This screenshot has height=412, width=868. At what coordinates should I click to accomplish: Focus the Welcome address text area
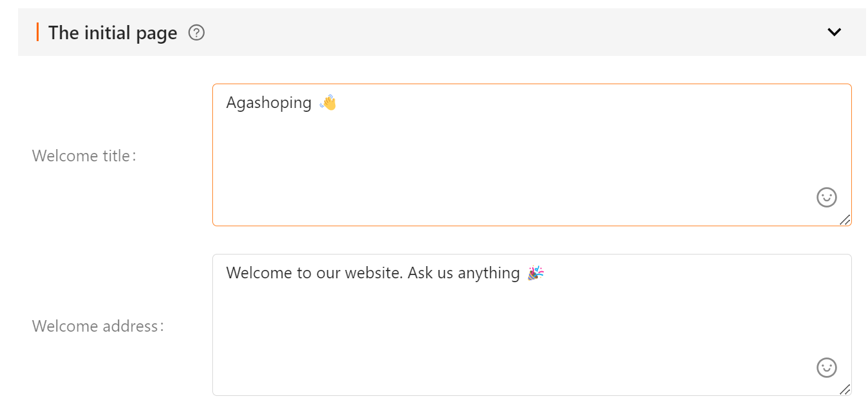tap(532, 325)
